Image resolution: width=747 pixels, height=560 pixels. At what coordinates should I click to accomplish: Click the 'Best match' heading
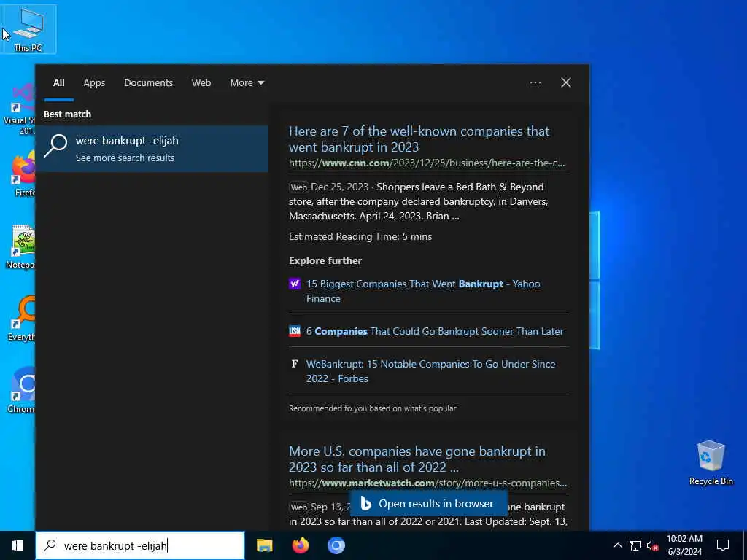pyautogui.click(x=67, y=114)
